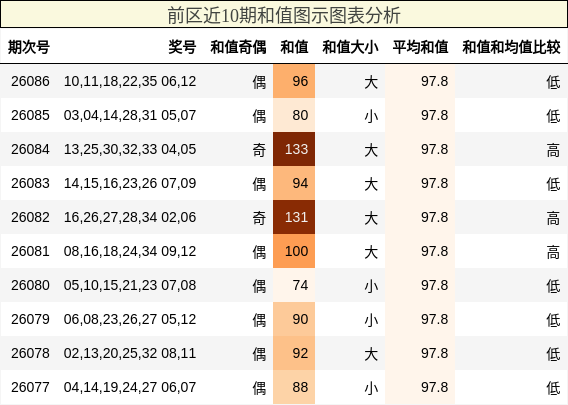568x405 pixels.
Task: Click the 和值 column header
Action: [294, 47]
